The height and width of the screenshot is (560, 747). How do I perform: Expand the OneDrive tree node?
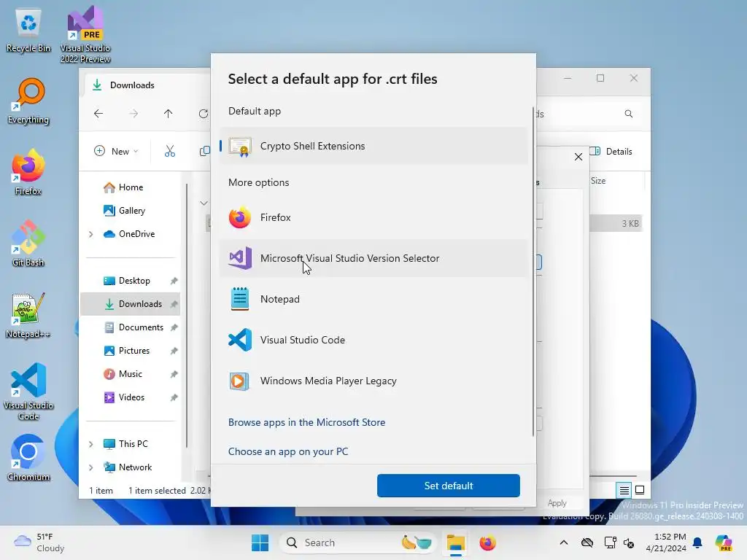[x=91, y=234]
